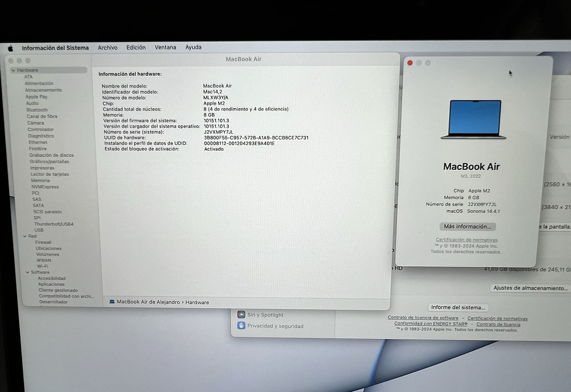
Task: Select Aplicaciones under Software
Action: 51,285
